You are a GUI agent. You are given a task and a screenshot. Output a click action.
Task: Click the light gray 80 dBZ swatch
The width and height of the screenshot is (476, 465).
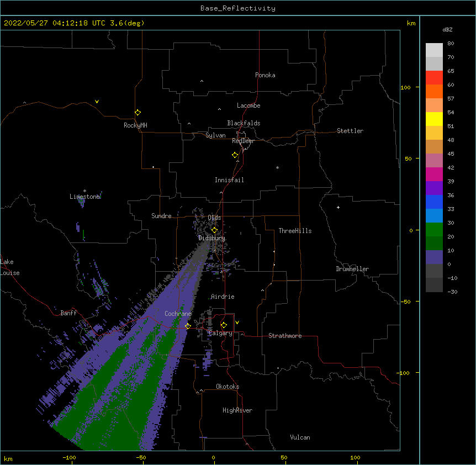coord(434,50)
